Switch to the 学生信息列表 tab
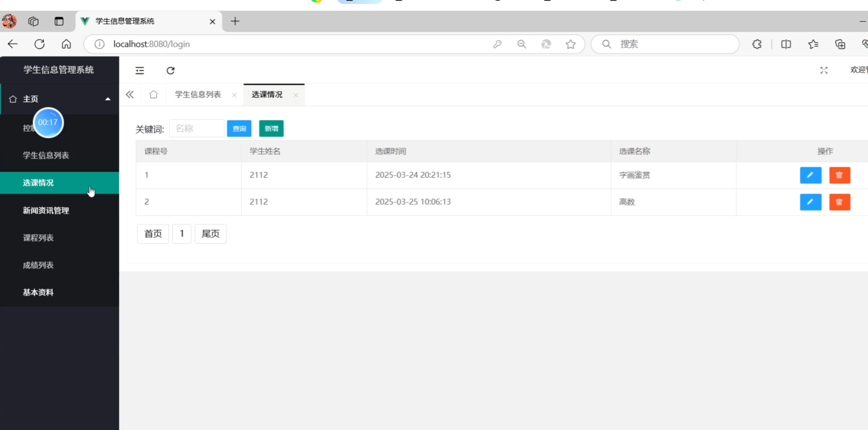 (x=198, y=95)
